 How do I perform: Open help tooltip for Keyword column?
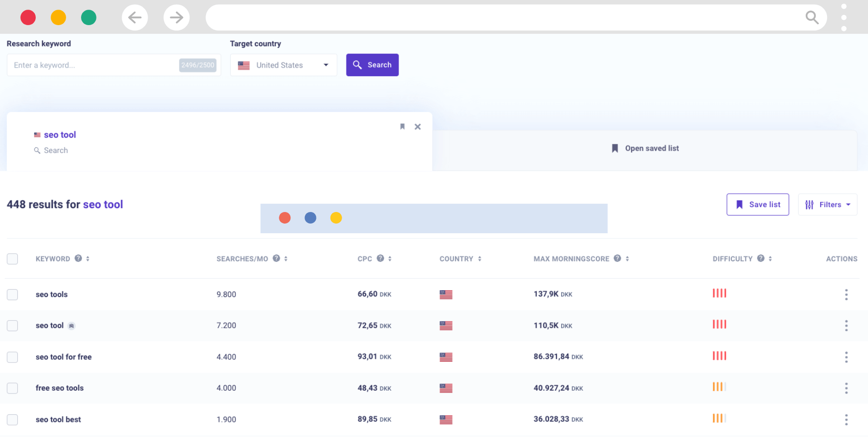[x=78, y=258]
